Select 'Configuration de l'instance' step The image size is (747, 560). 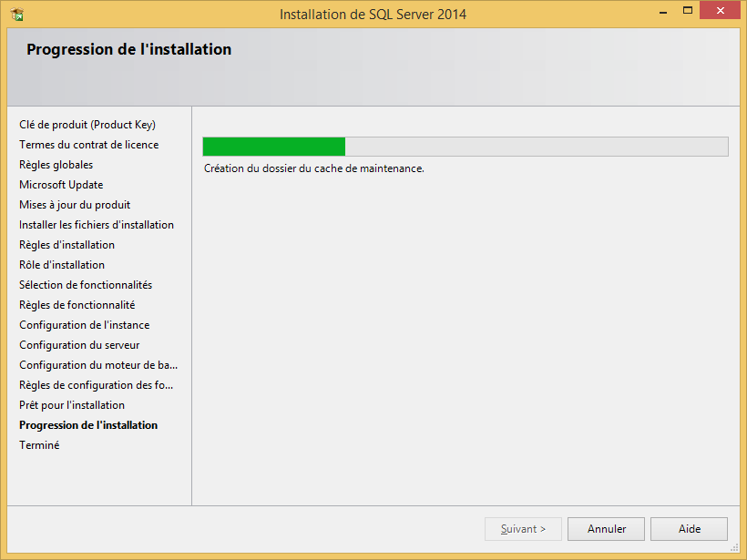pyautogui.click(x=85, y=325)
